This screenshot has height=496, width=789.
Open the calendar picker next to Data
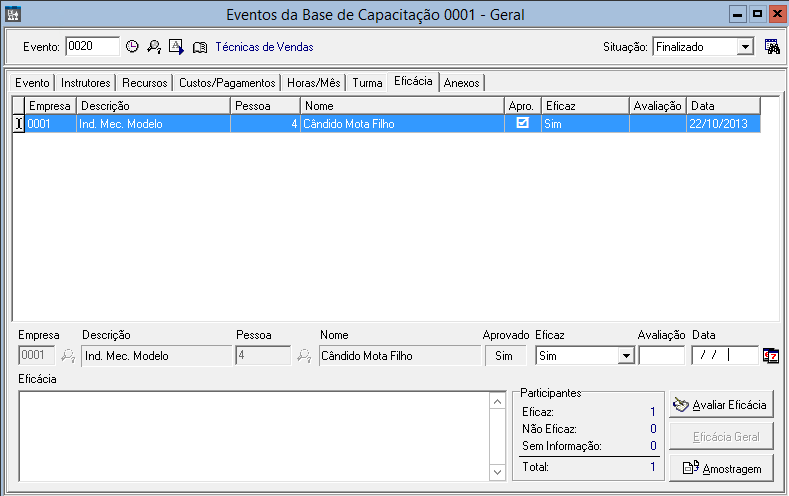pyautogui.click(x=771, y=355)
